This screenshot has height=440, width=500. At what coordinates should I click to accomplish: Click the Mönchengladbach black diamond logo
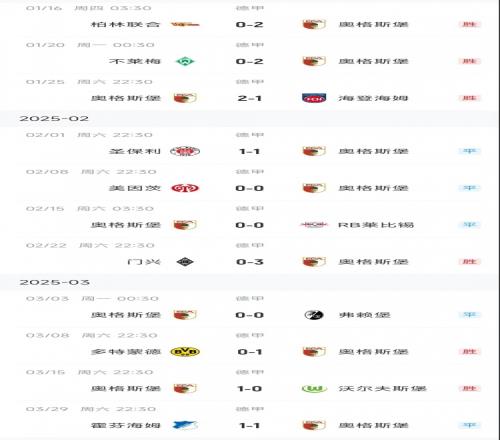[185, 262]
